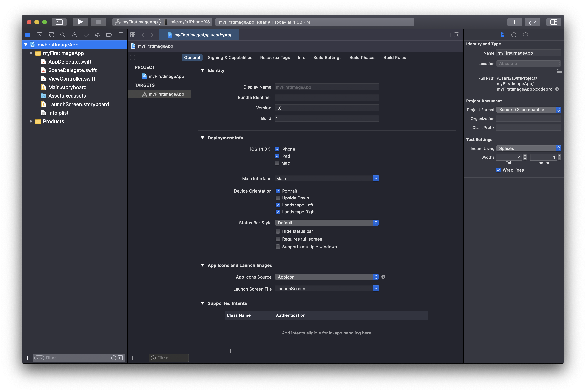Expand the Products folder
Image resolution: width=586 pixels, height=392 pixels.
(31, 121)
